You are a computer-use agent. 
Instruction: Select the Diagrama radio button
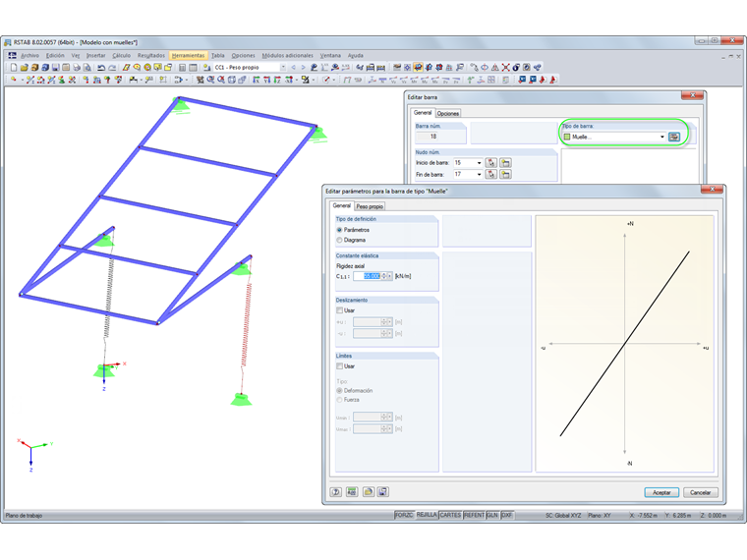(340, 240)
